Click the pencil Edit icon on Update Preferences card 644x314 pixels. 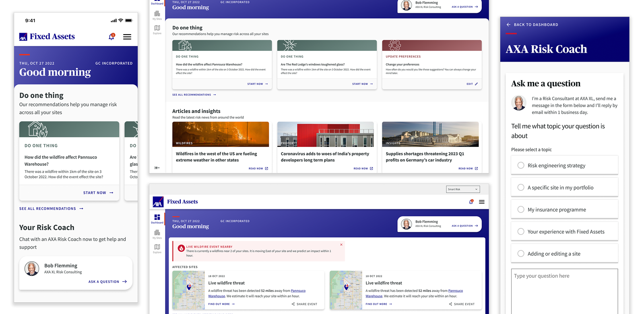point(476,84)
